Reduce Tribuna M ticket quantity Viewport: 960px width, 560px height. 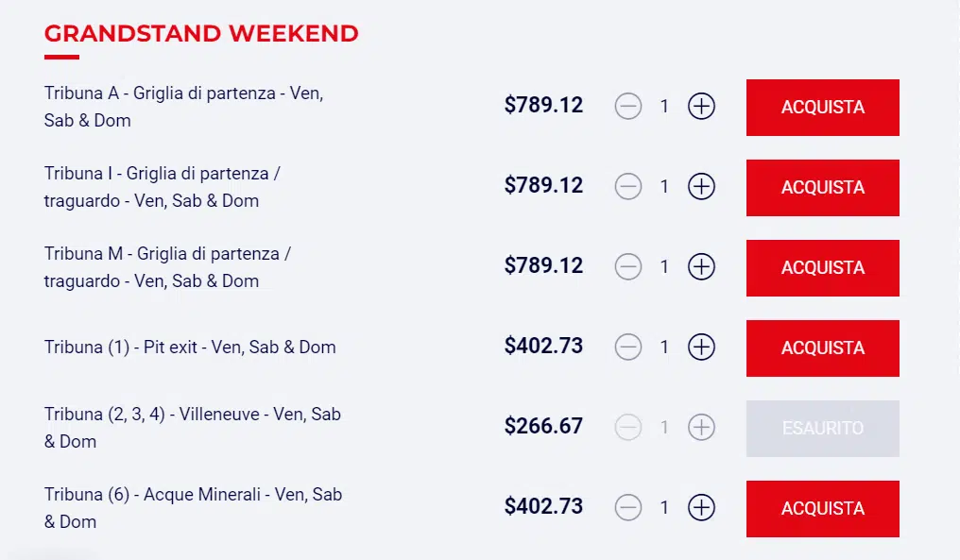(x=628, y=267)
